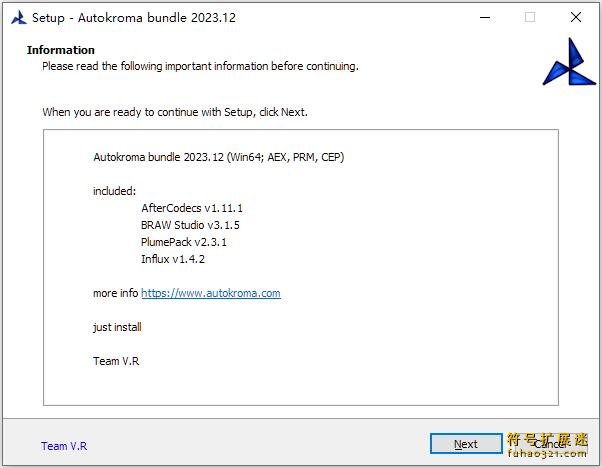Click the Autokroma bundle 2023.12 (Win64) heading line
The width and height of the screenshot is (602, 468).
pos(219,157)
